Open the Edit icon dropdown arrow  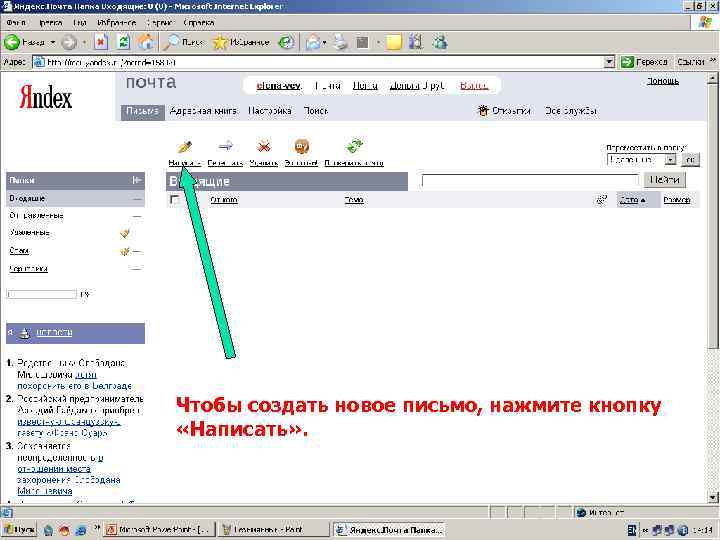[378, 43]
